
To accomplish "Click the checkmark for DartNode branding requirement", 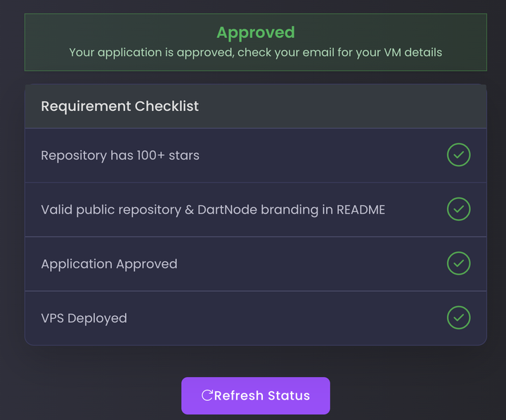I will (458, 209).
